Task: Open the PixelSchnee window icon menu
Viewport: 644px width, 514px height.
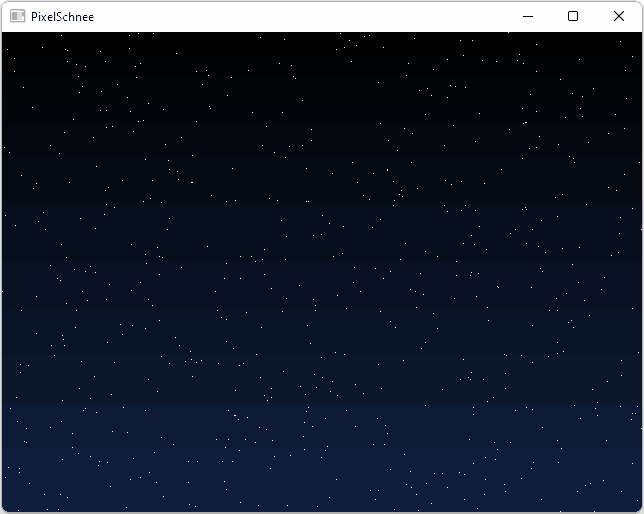Action: (18, 16)
